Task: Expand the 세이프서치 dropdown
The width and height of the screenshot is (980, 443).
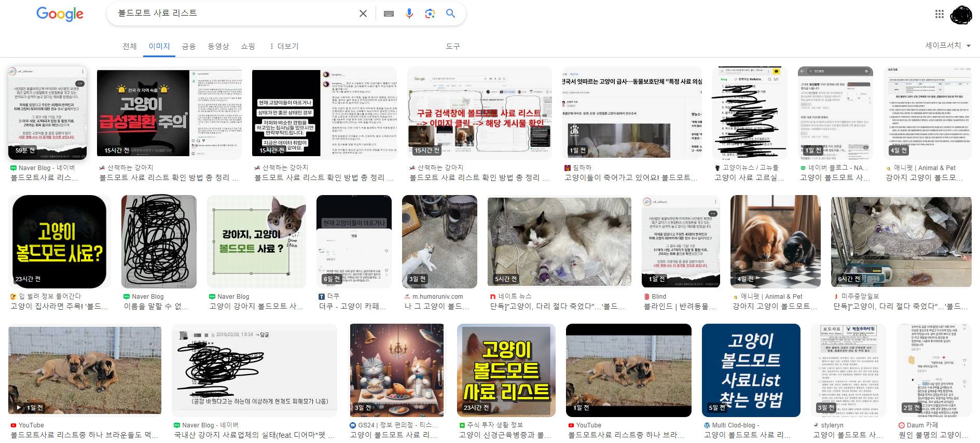Action: (948, 46)
